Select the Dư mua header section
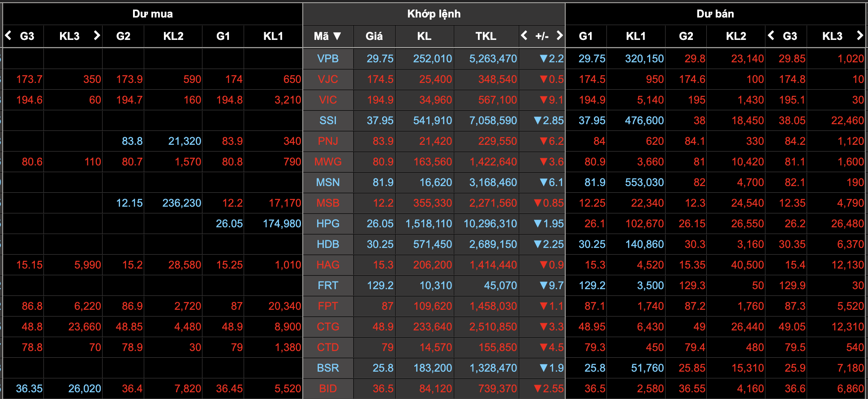This screenshot has width=868, height=399. pyautogui.click(x=152, y=14)
